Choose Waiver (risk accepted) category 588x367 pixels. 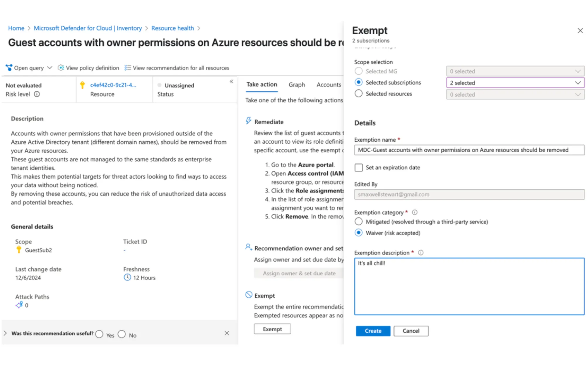(358, 233)
